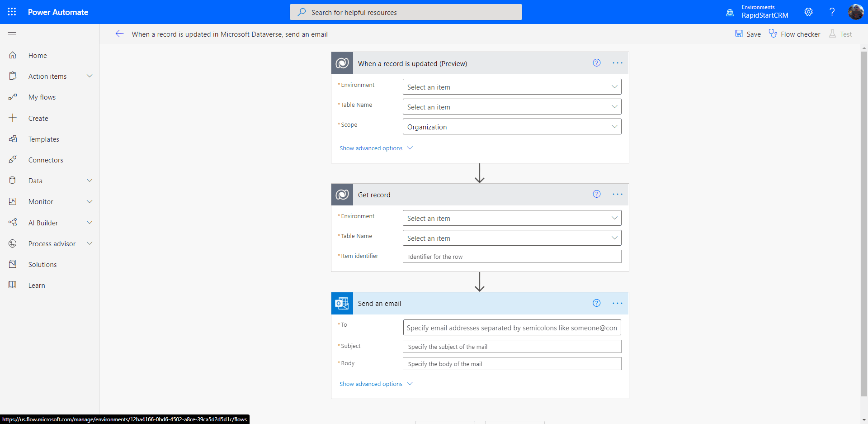868x424 pixels.
Task: Go to Templates in the sidebar
Action: point(44,139)
